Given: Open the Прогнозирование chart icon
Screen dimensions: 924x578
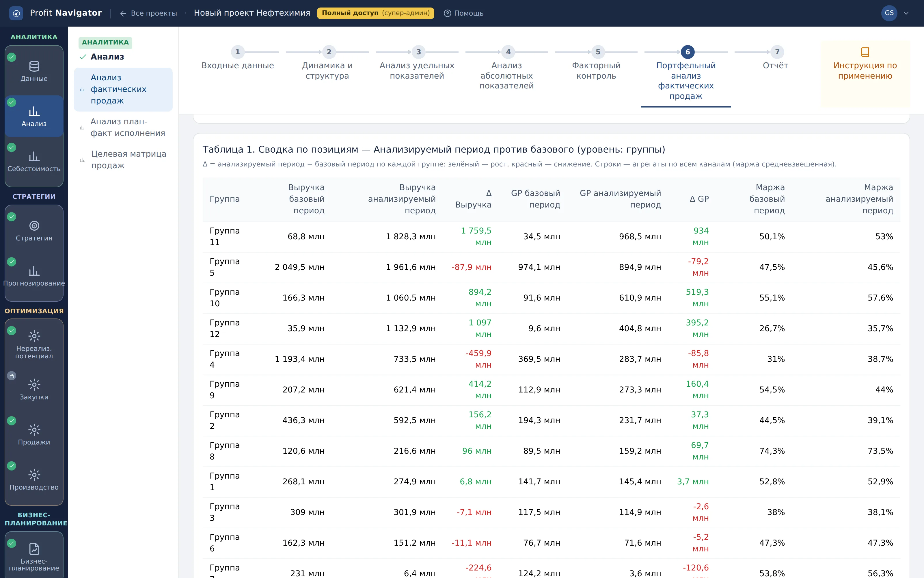Looking at the screenshot, I should 34,271.
